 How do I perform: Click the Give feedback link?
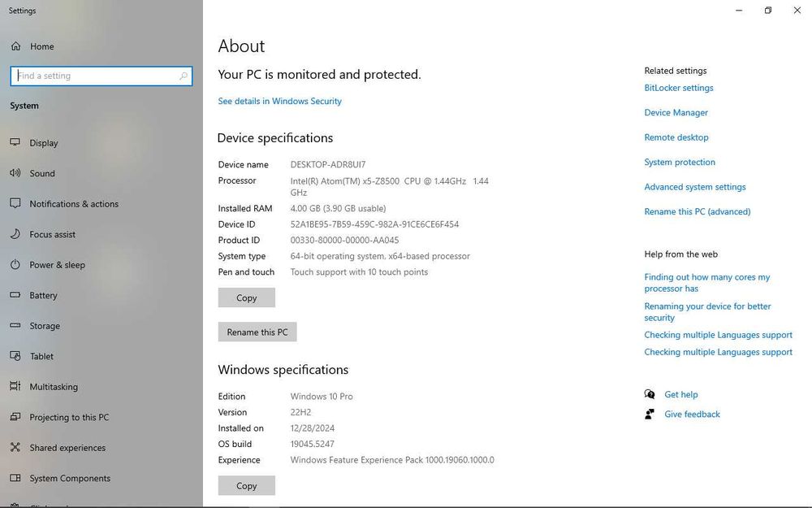(692, 415)
